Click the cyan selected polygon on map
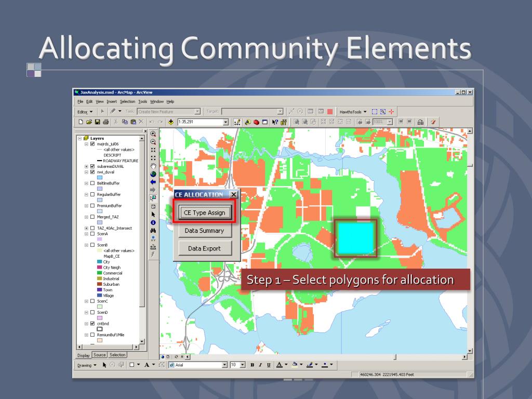The width and height of the screenshot is (532, 399). pos(355,238)
